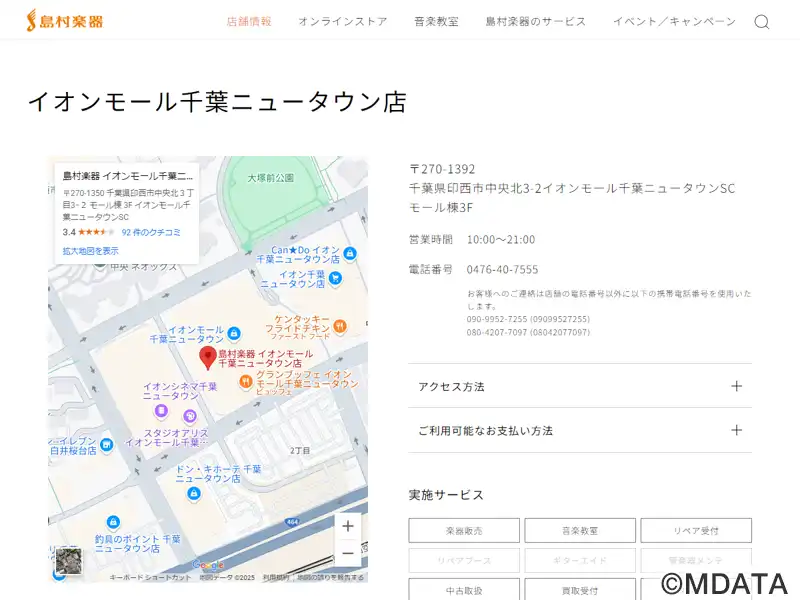Zoom in on the map

click(348, 526)
